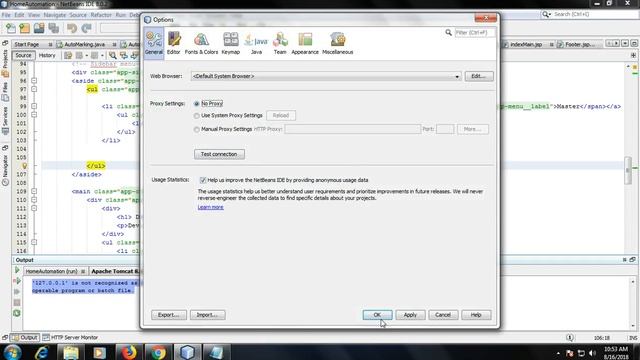Open Firefox from the taskbar
640x360 pixels.
tap(129, 352)
